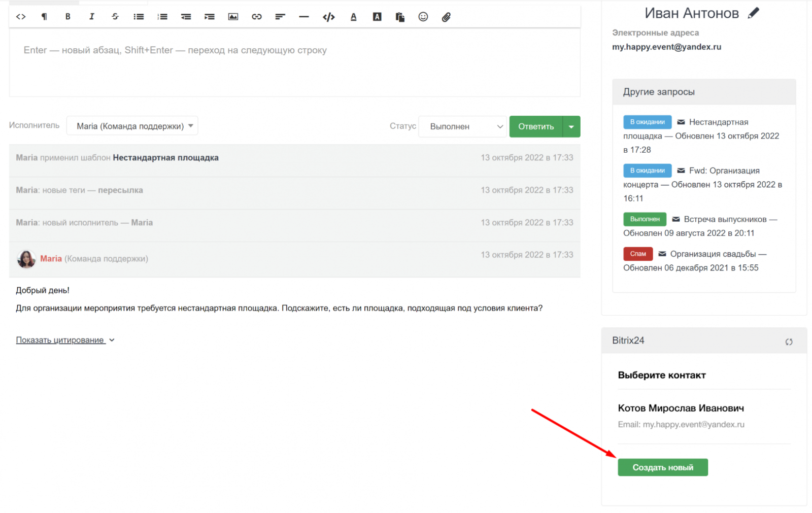Expand Показать цитирование quoted text

click(x=65, y=340)
